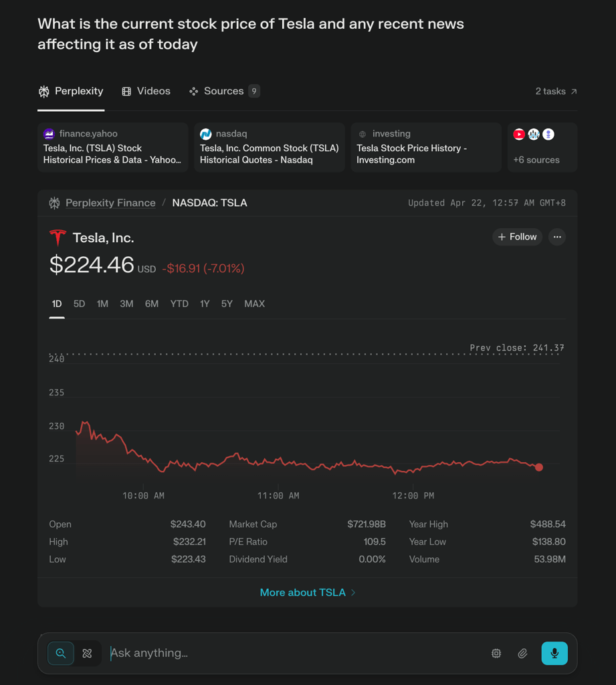Open the 2 tasks link

[556, 91]
